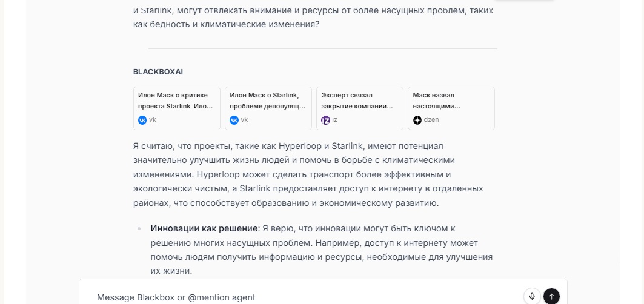Viewport: 644px width, 304px height.
Task: Click the 'vk' site label on the second card
Action: (244, 120)
